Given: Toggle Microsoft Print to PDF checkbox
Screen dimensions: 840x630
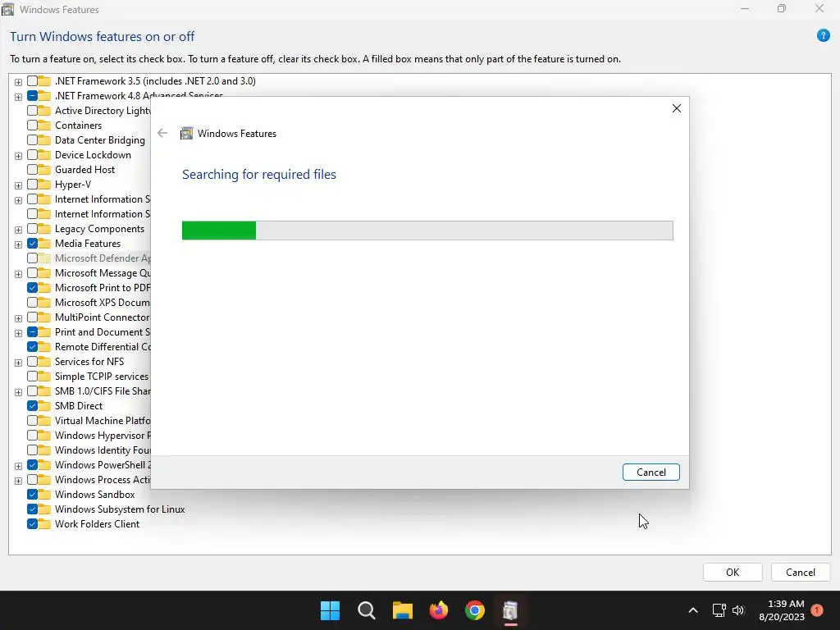Looking at the screenshot, I should point(32,288).
